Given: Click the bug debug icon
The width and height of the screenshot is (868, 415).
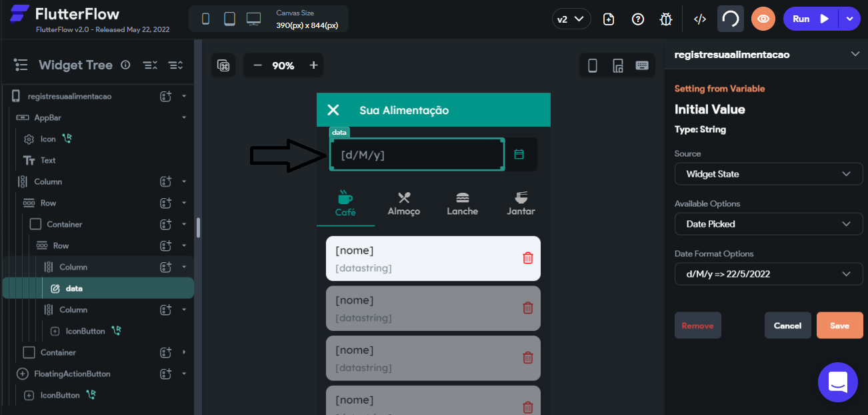Looking at the screenshot, I should coord(666,19).
